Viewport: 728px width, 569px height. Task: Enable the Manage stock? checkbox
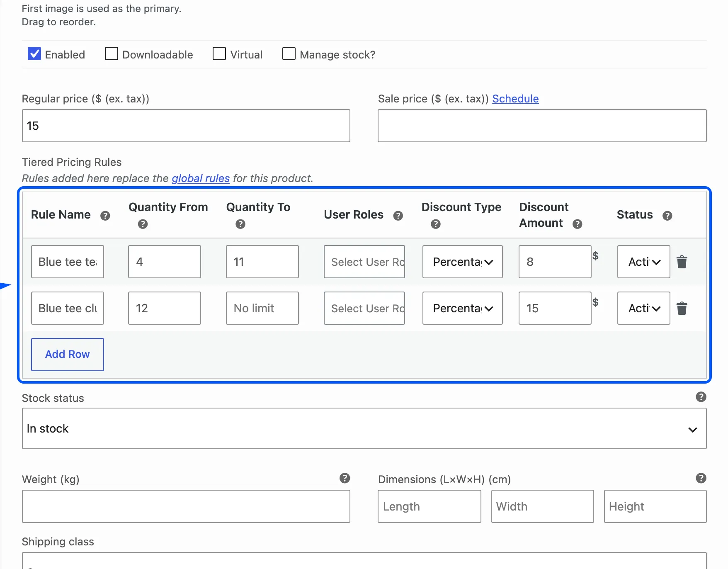pos(289,53)
